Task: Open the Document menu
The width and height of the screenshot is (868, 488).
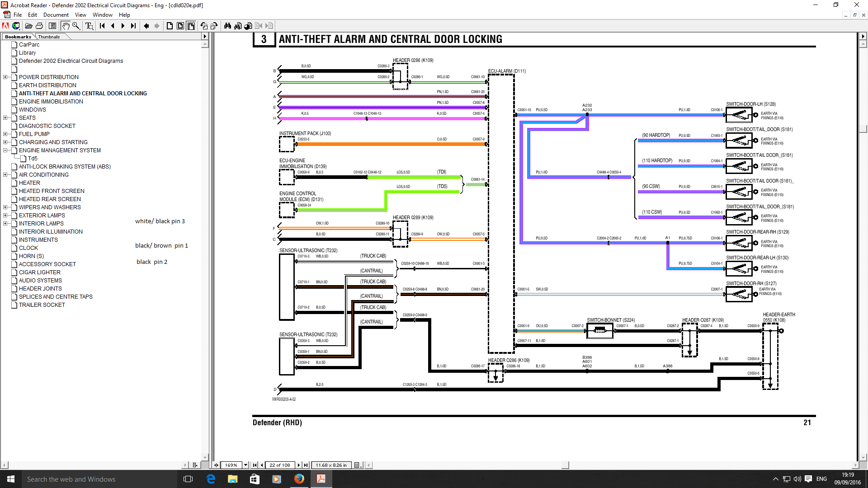Action: [x=56, y=15]
